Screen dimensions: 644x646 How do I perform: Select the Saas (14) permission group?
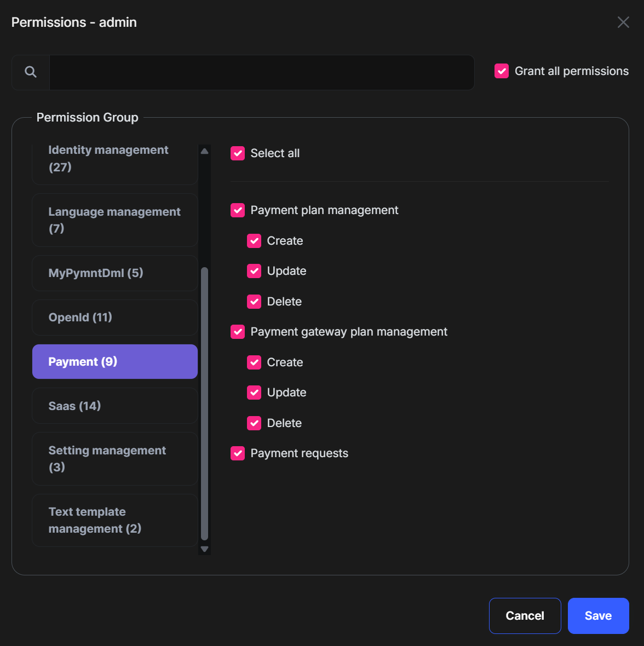tap(114, 406)
